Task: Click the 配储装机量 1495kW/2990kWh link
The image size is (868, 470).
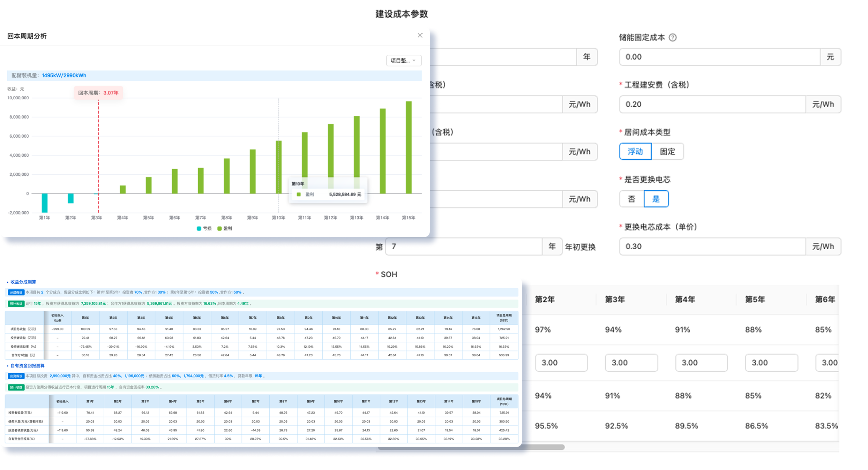Action: (x=64, y=76)
